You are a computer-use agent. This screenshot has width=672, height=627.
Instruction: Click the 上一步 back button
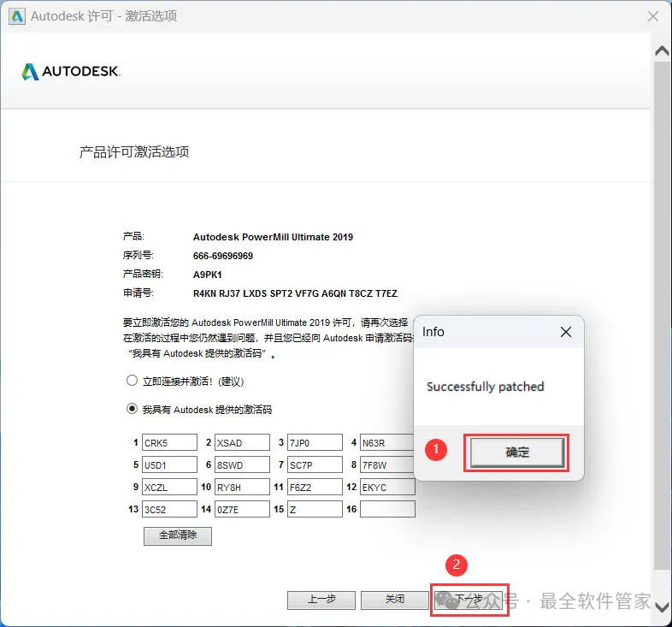click(321, 600)
